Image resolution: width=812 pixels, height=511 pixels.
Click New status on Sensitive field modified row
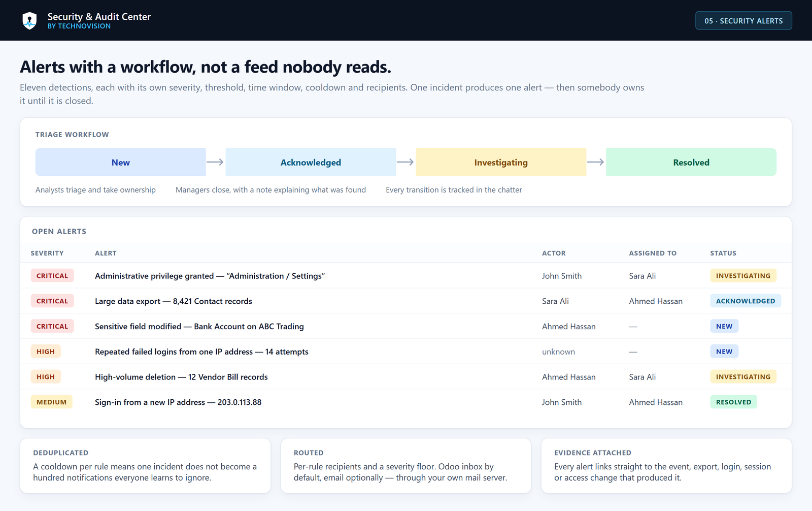click(724, 326)
